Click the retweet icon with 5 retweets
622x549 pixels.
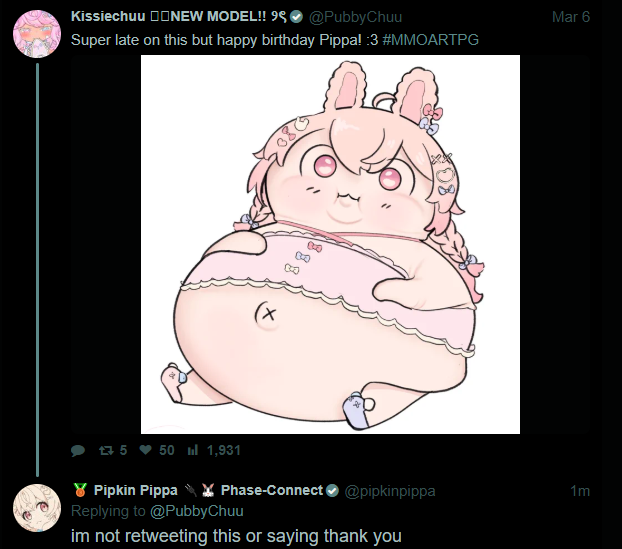[106, 450]
